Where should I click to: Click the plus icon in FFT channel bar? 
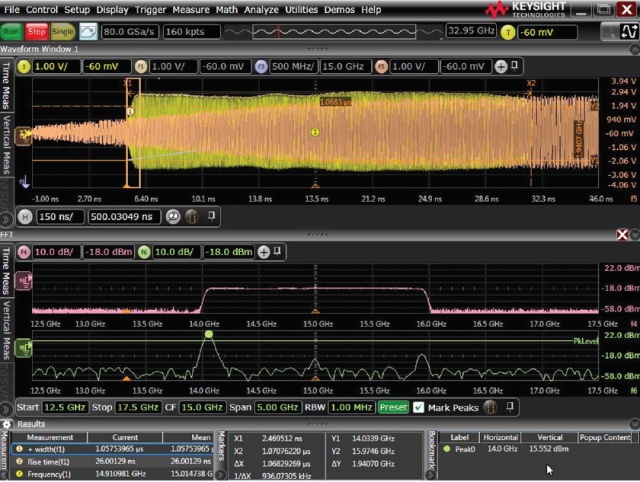264,252
